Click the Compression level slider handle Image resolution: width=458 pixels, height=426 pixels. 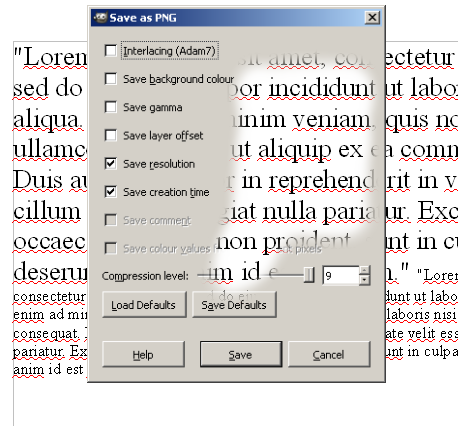point(309,275)
